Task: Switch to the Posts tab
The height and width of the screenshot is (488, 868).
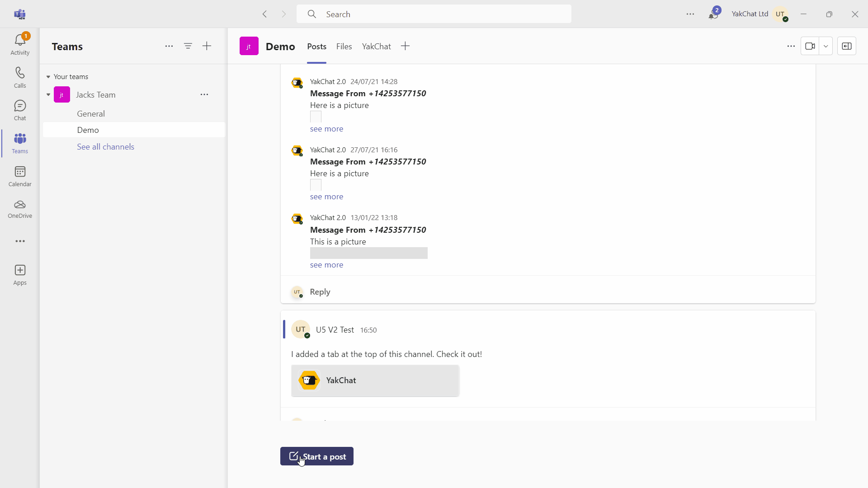Action: pos(316,47)
